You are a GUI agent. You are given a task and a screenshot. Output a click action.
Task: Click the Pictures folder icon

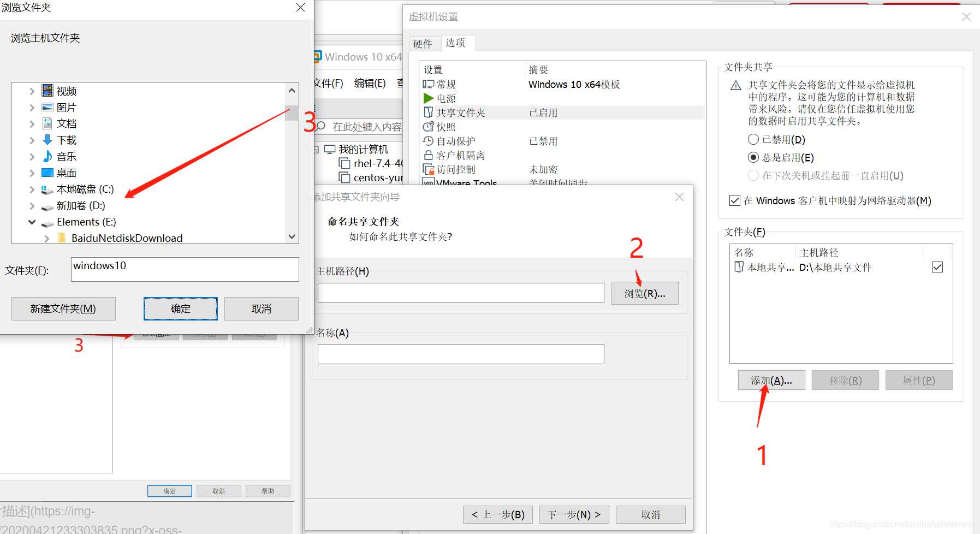(x=47, y=107)
